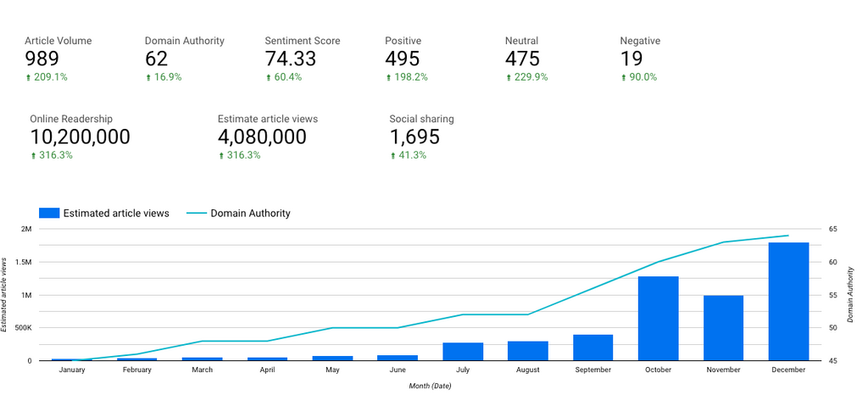Click the September label on the month axis
Viewport: 868px width, 412px height.
tap(593, 370)
